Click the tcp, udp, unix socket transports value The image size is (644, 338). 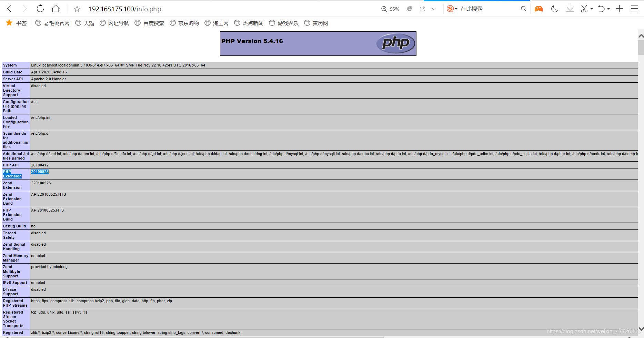click(x=59, y=312)
